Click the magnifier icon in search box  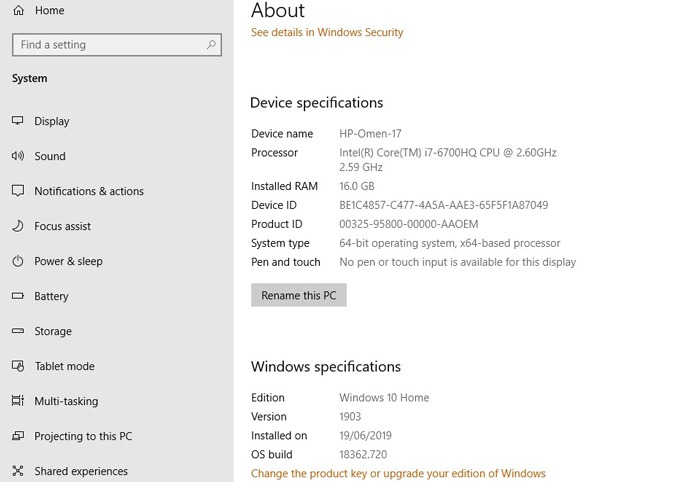point(211,45)
